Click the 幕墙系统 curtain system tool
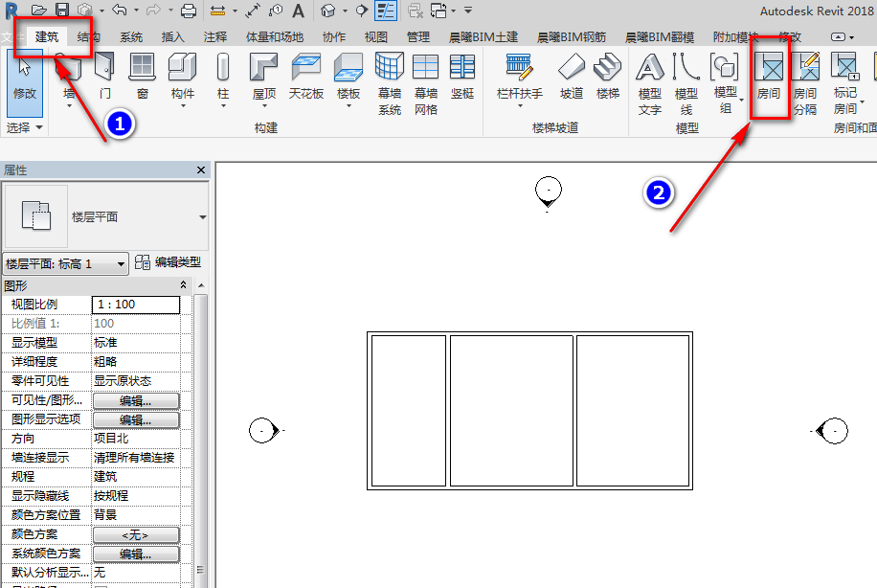 [390, 84]
